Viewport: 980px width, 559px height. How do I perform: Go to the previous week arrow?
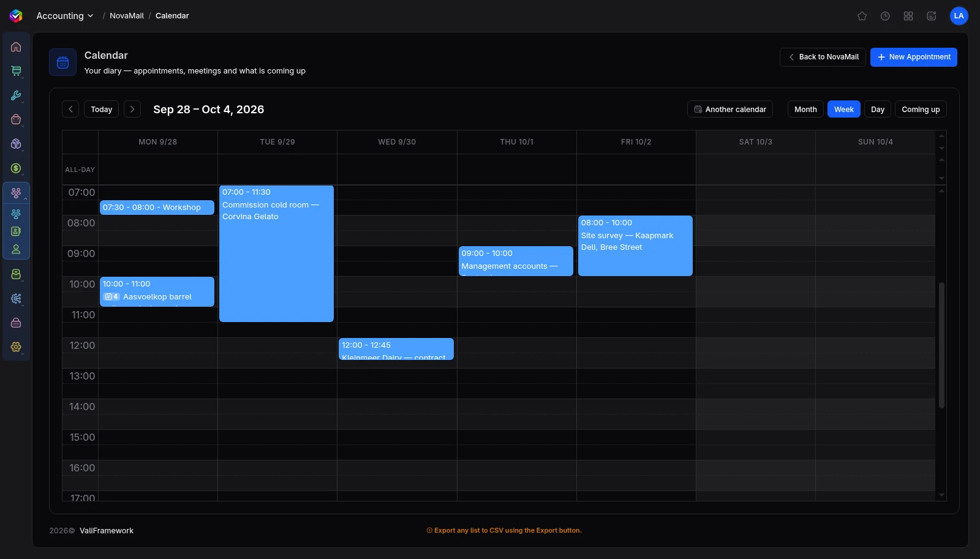pyautogui.click(x=70, y=109)
